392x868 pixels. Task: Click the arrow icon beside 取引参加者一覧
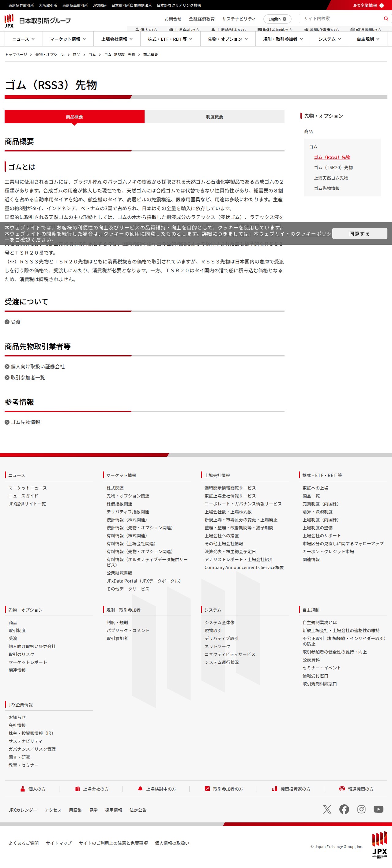tap(7, 377)
